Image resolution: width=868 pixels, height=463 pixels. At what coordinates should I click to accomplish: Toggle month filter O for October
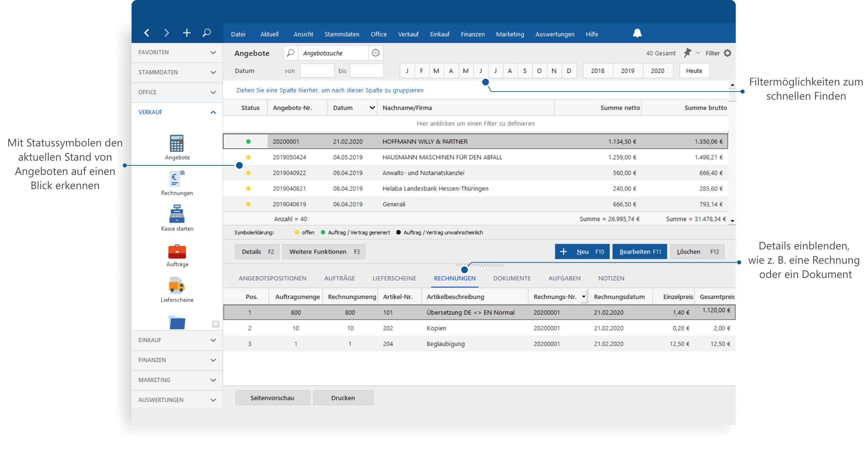point(539,71)
